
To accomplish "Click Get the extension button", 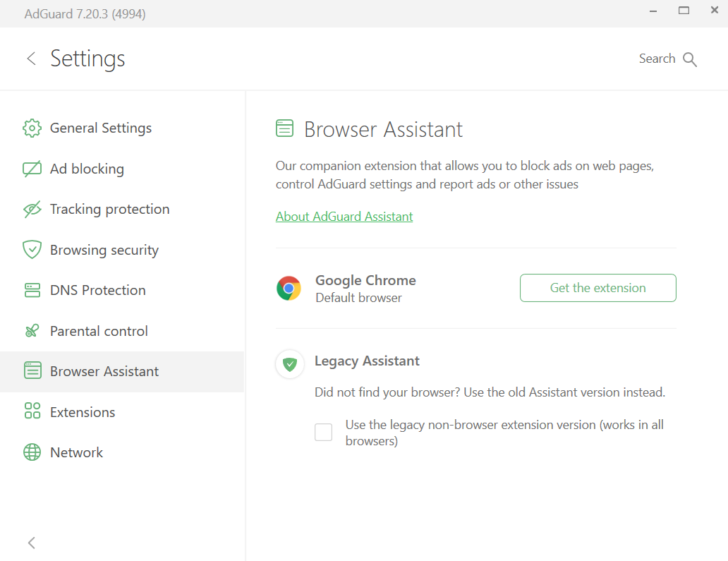I will 598,288.
